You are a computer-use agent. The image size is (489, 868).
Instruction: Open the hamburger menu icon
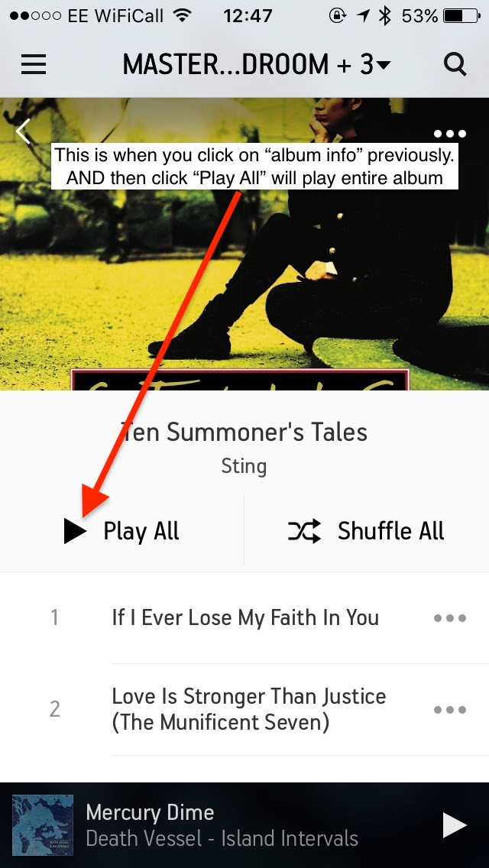point(34,65)
